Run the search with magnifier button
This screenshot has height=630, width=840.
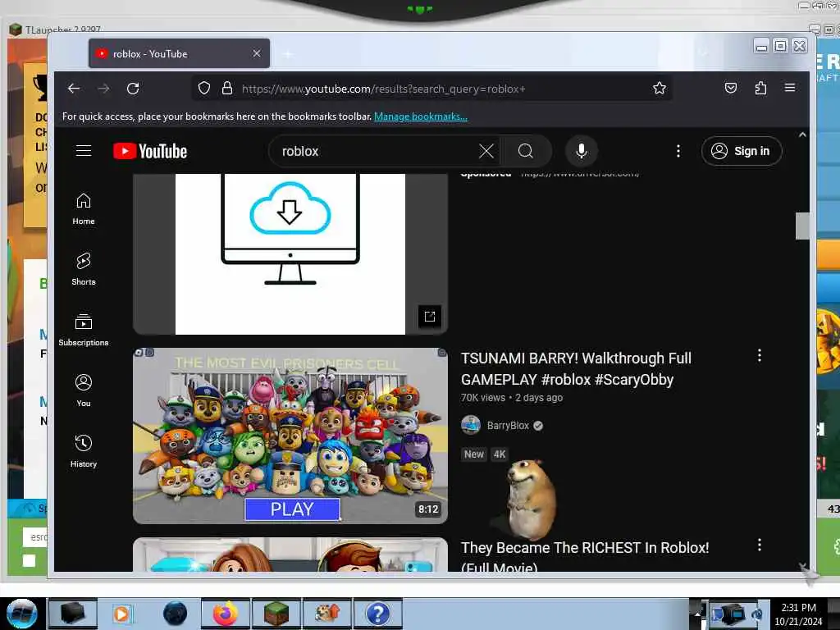coord(526,151)
